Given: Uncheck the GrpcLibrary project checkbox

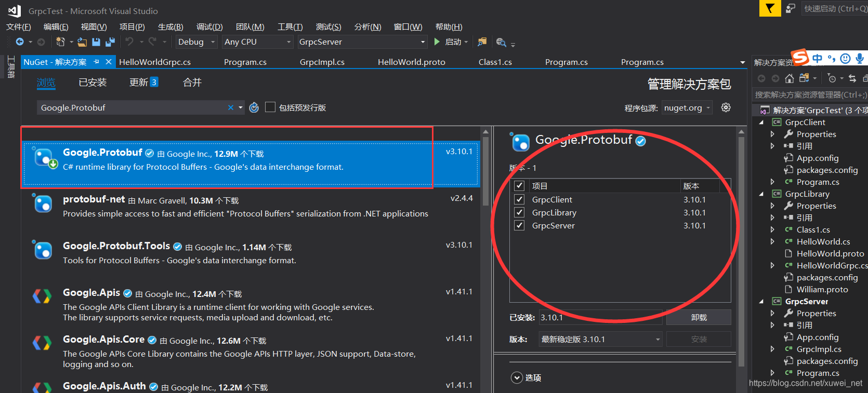Looking at the screenshot, I should 519,212.
